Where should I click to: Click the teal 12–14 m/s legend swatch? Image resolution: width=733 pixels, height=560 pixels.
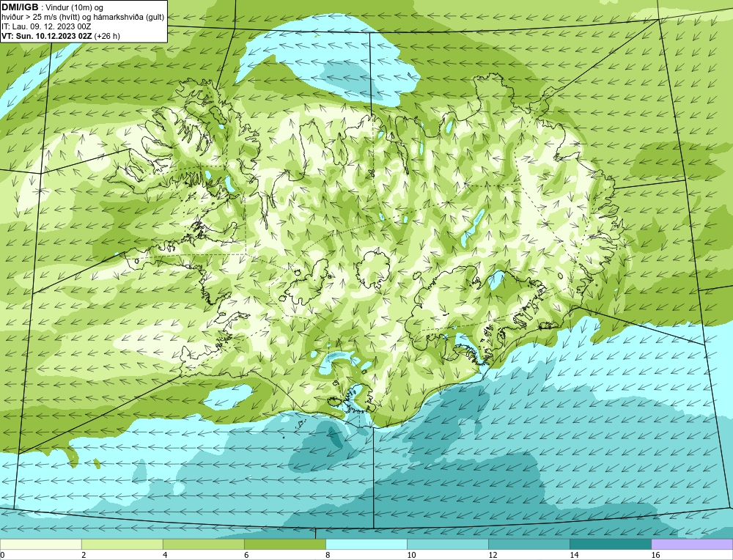pyautogui.click(x=528, y=544)
